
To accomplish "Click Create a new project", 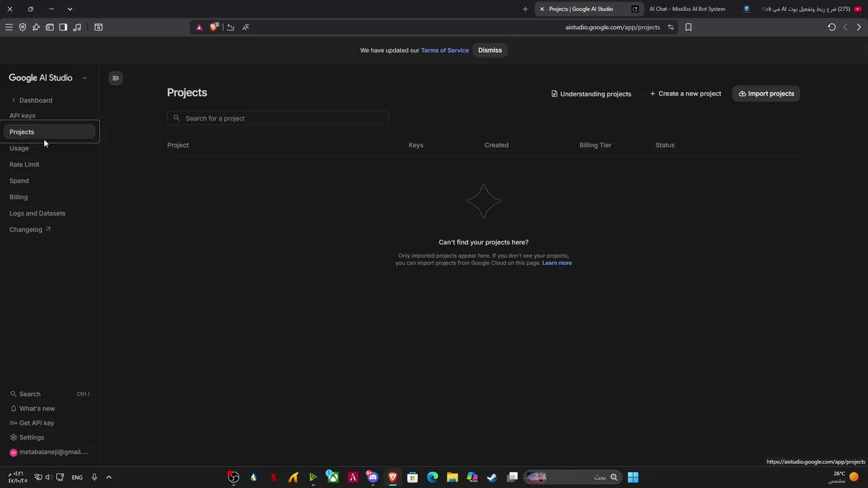I will [686, 94].
